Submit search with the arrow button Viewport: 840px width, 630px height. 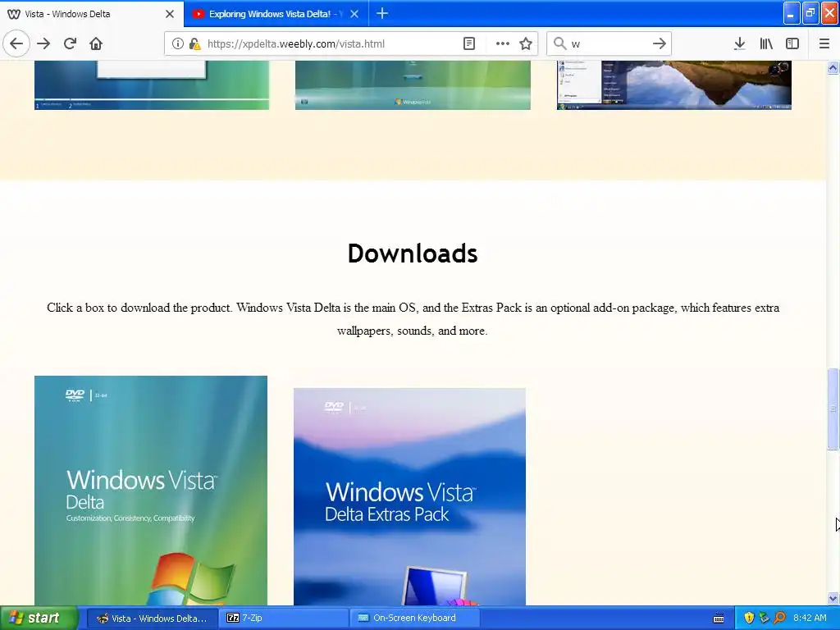tap(660, 43)
